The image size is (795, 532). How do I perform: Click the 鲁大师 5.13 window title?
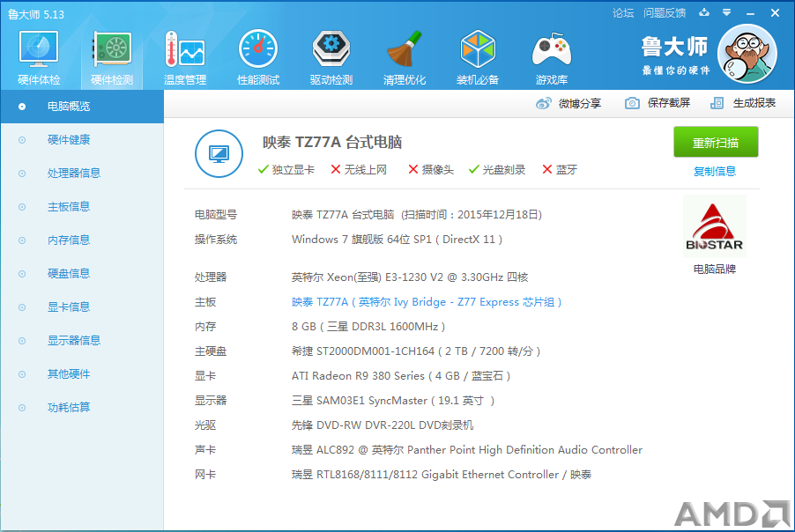(x=36, y=15)
